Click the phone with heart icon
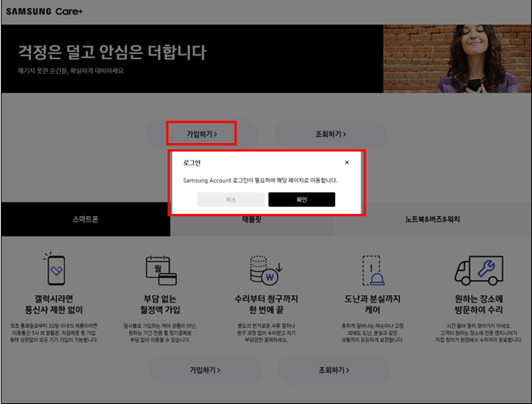The width and height of the screenshot is (532, 404). [x=55, y=269]
